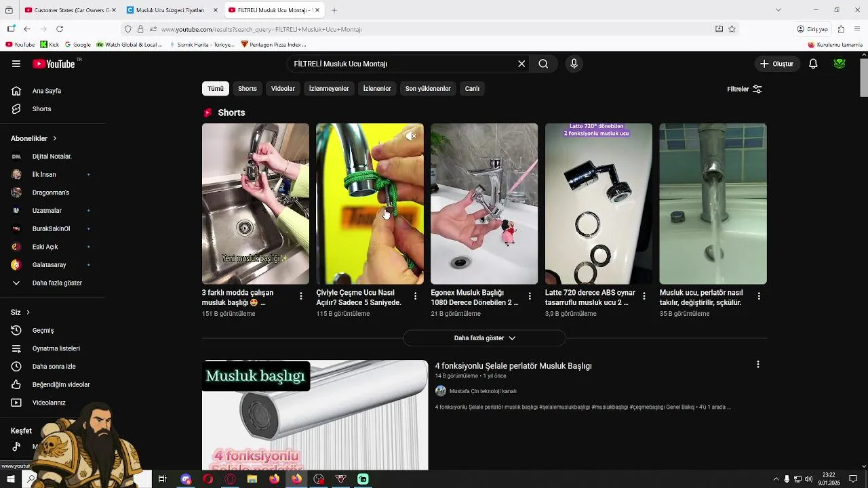Viewport: 868px width, 488px height.
Task: Open '4 fonksiyonlu Şelale perlatör' video title
Action: coord(513,366)
